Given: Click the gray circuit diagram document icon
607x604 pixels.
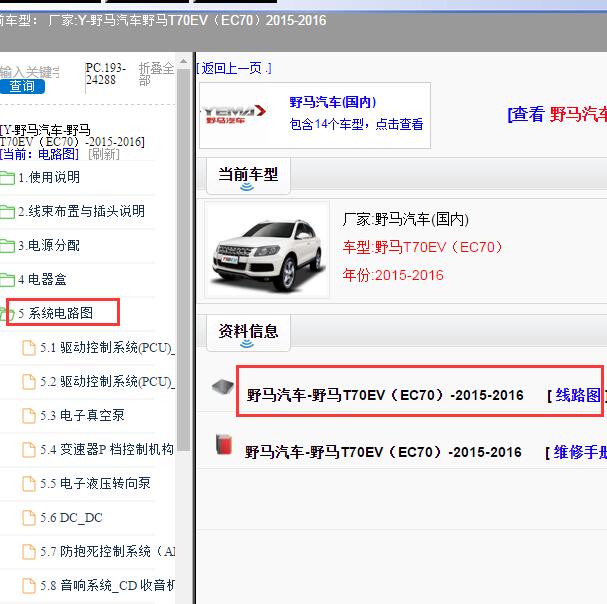Looking at the screenshot, I should click(x=223, y=386).
